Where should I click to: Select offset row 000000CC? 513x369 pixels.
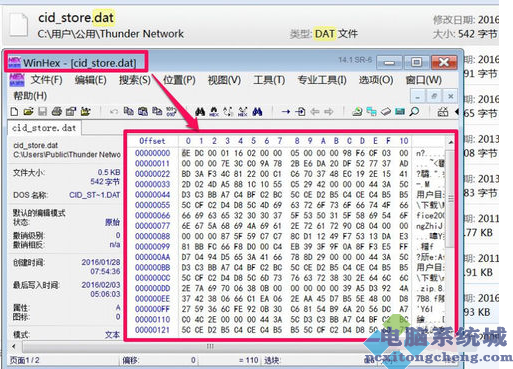click(x=152, y=278)
